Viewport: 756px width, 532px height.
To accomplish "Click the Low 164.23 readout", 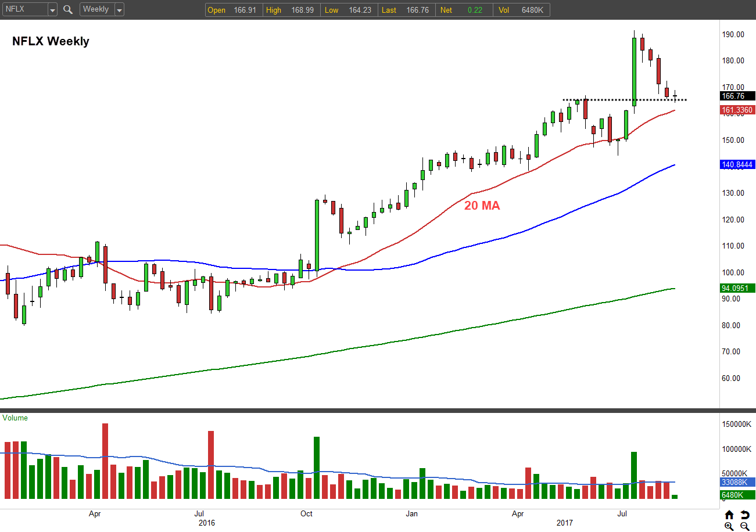I will click(348, 10).
